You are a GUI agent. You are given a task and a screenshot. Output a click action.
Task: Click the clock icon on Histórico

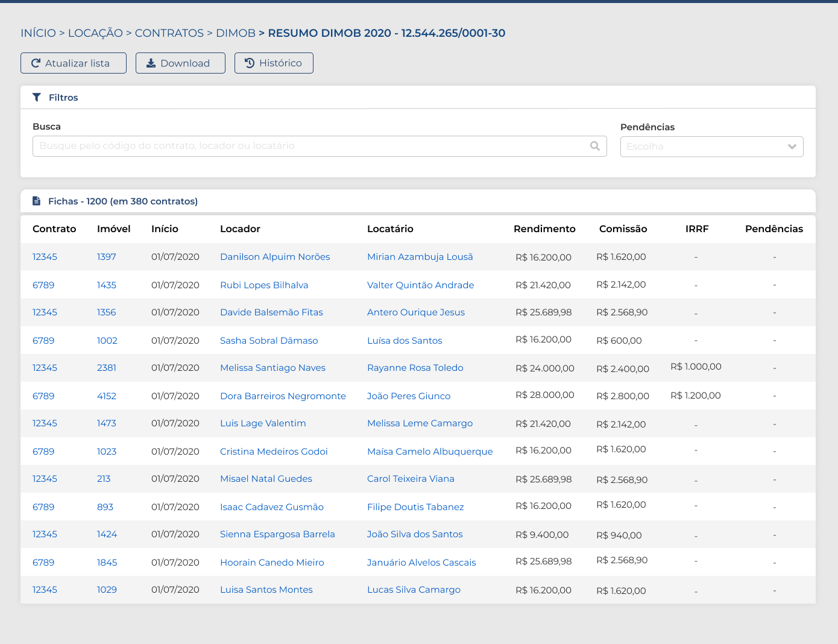(x=250, y=63)
